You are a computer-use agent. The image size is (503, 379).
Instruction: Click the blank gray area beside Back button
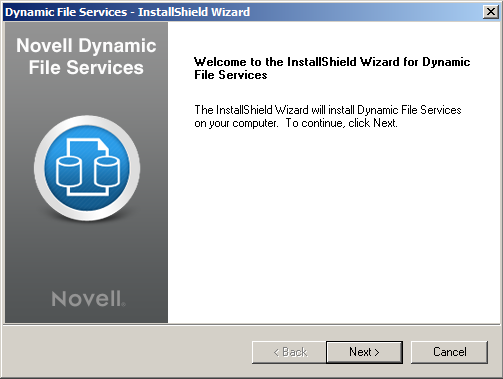pos(127,352)
